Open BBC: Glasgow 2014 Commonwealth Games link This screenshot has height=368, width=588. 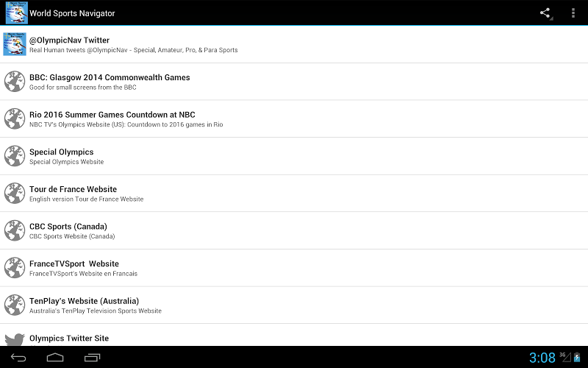(x=294, y=82)
